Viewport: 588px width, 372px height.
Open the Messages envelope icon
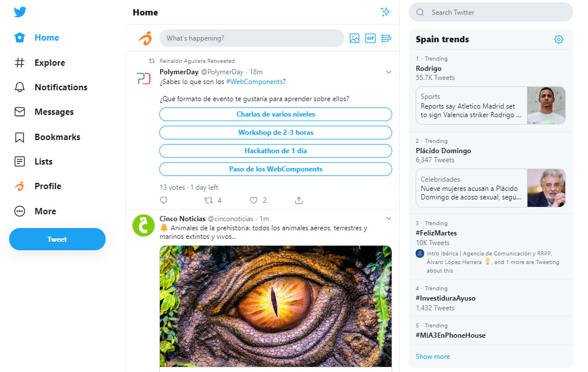[18, 112]
